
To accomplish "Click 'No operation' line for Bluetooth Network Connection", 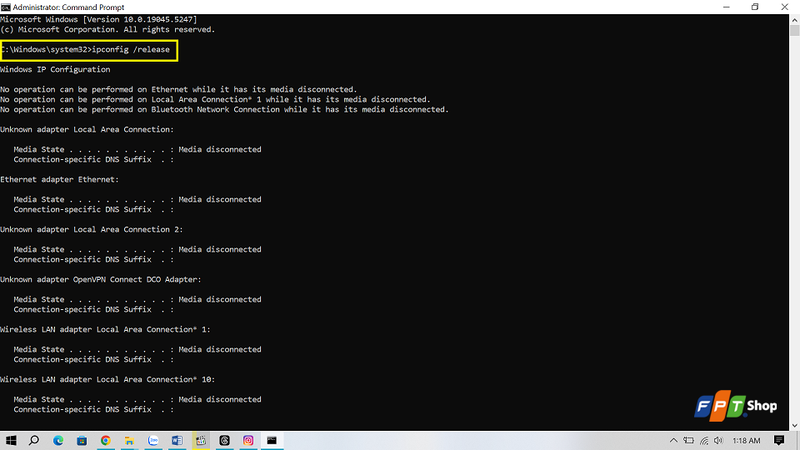I will [224, 109].
